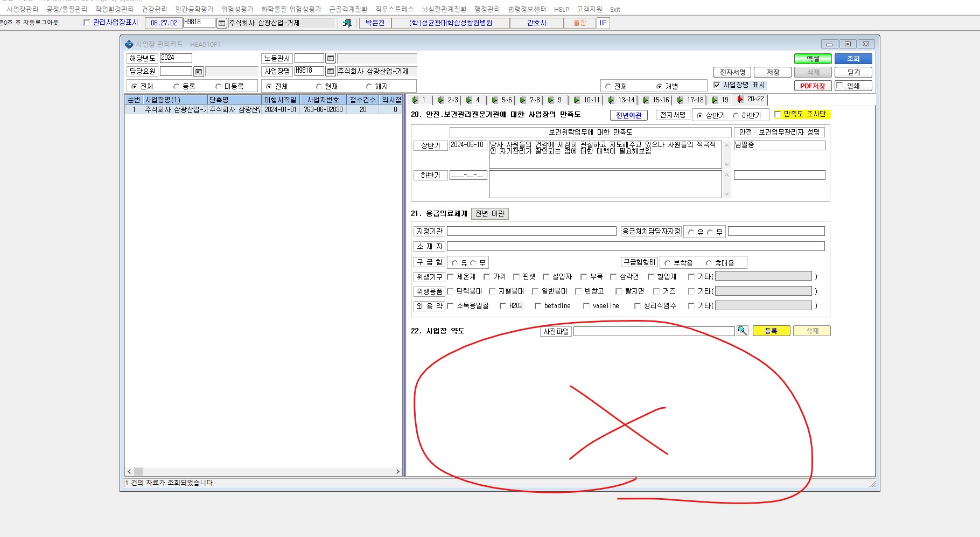Click the green 엑셀 button
The image size is (980, 537).
click(813, 59)
